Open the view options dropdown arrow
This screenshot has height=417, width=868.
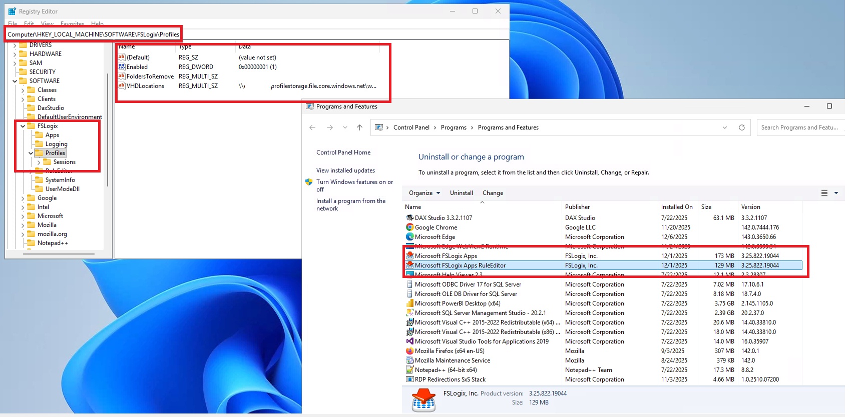click(836, 193)
